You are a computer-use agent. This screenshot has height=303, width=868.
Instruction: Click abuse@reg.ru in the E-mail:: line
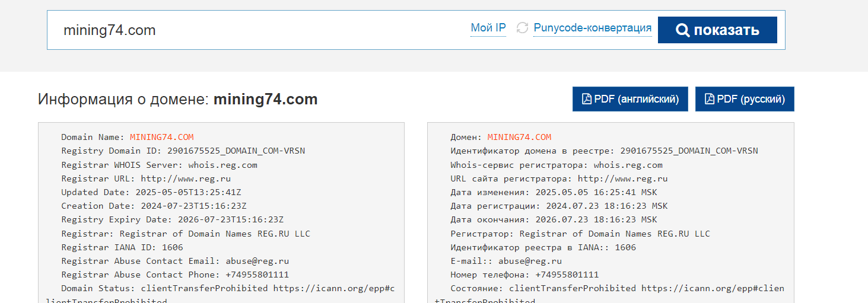click(530, 261)
